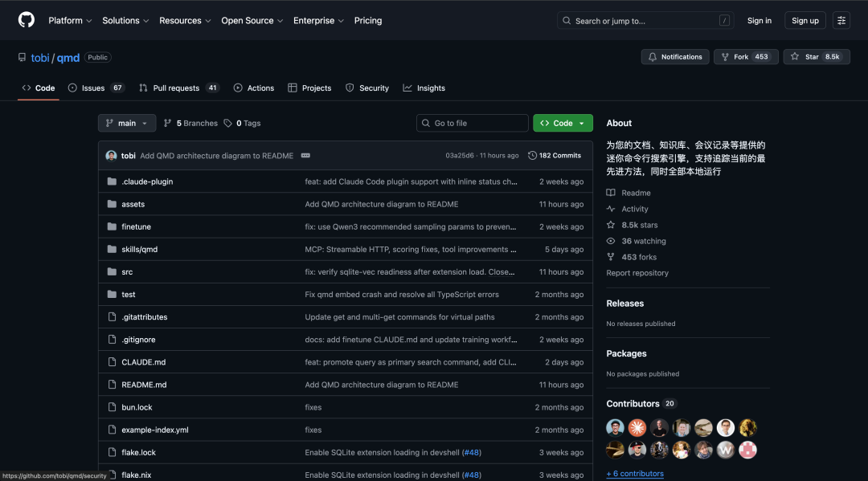Click the Releases heading link
868x481 pixels.
pos(625,304)
